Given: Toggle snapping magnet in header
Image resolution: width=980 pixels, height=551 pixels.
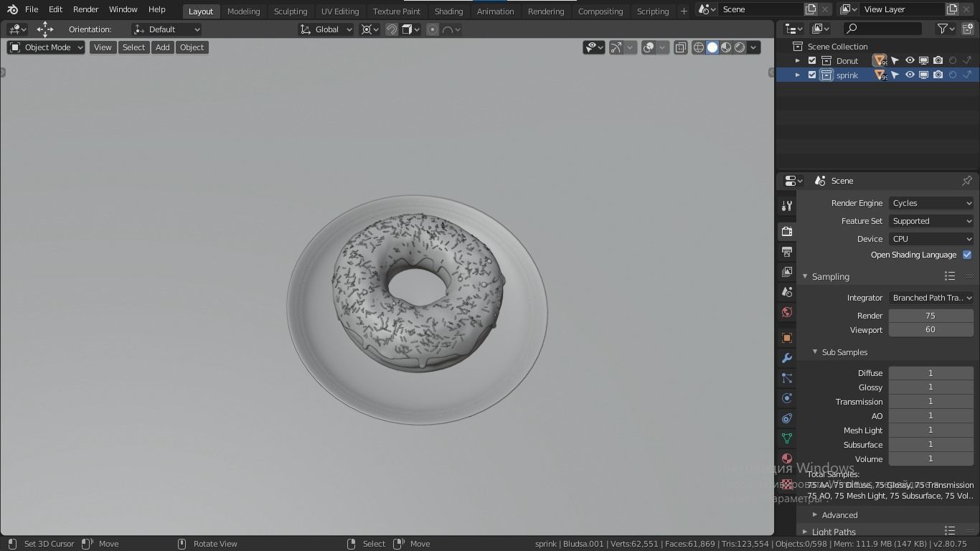Looking at the screenshot, I should point(392,29).
